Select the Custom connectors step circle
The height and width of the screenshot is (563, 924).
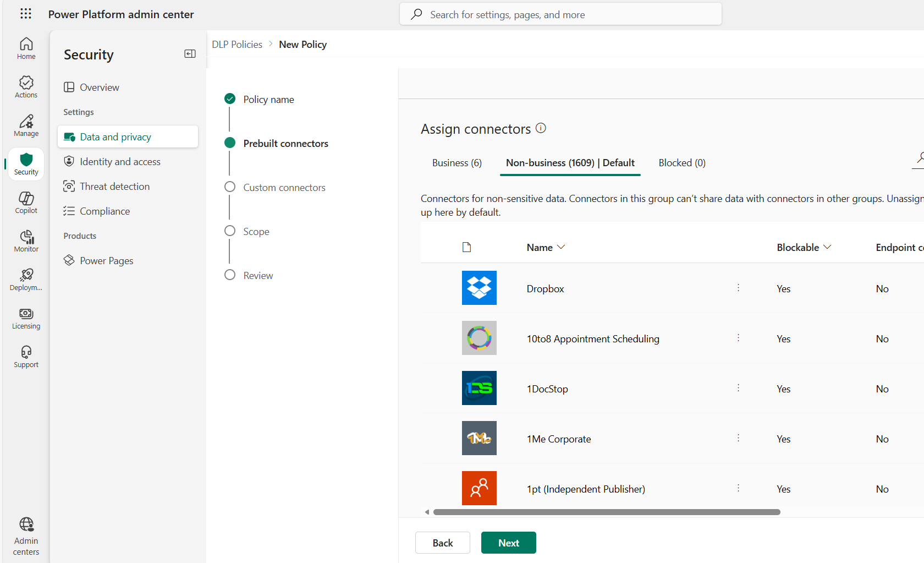pos(230,187)
